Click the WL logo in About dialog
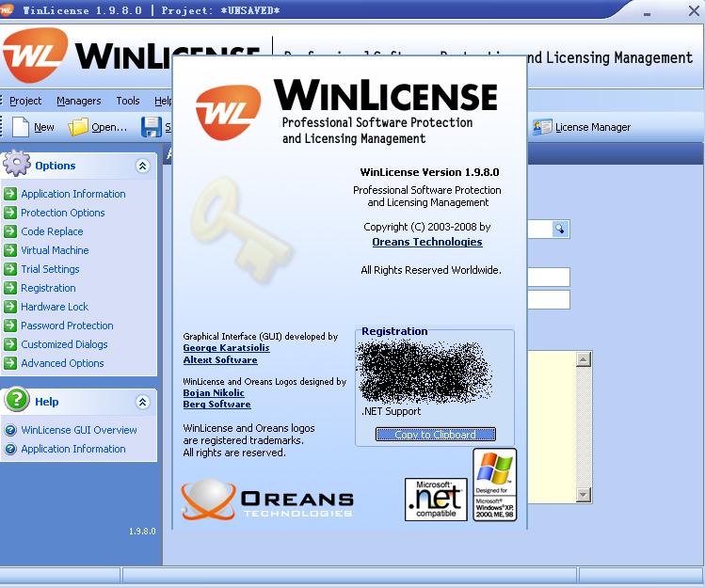Image resolution: width=705 pixels, height=588 pixels. [x=228, y=112]
